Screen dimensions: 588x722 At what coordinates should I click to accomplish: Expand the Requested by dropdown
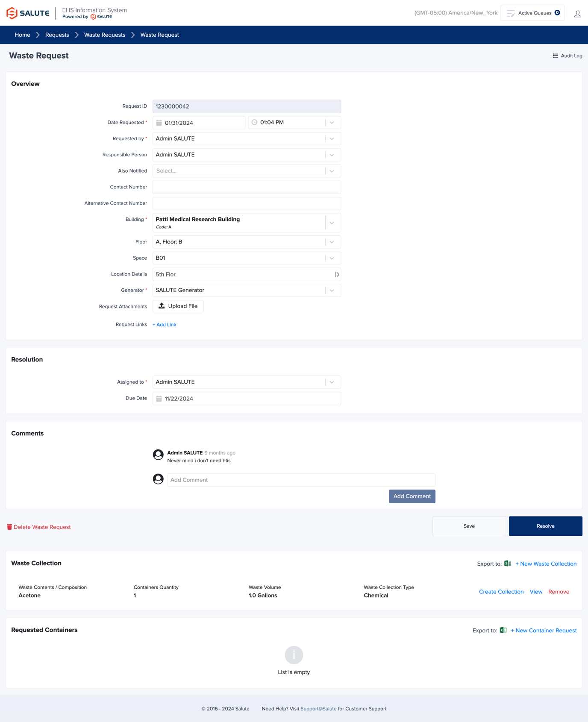332,139
